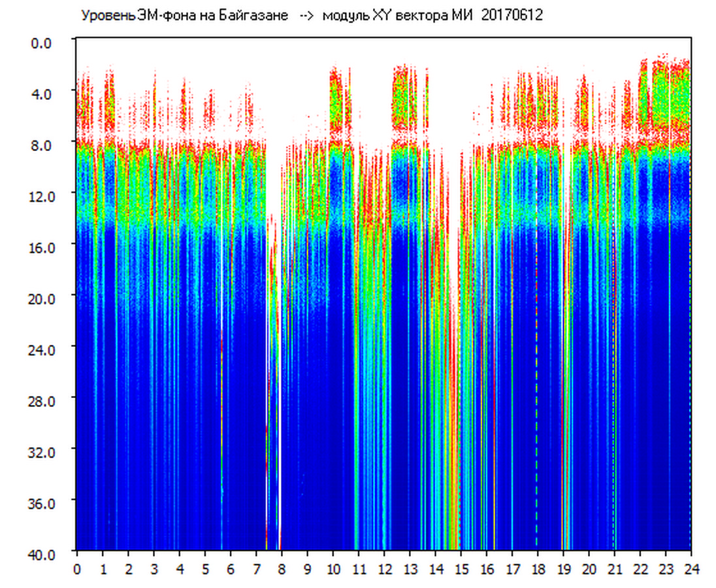Select the hour 0 label on horizontal axis

tap(77, 568)
